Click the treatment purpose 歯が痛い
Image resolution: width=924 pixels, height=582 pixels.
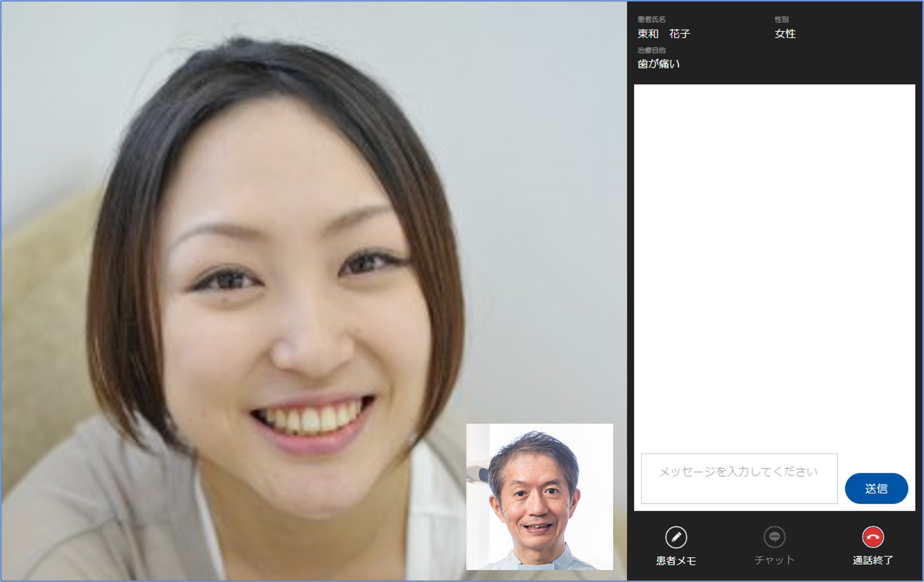[x=658, y=64]
